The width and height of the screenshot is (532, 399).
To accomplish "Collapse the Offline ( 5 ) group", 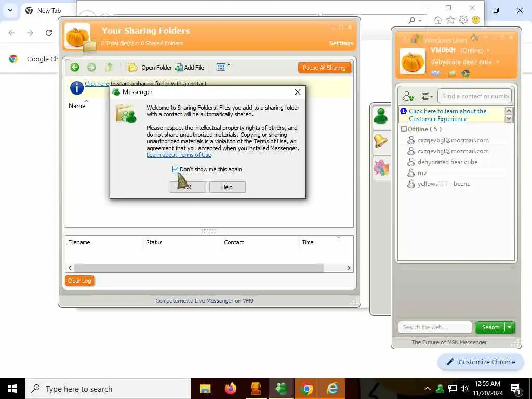I will tap(404, 129).
